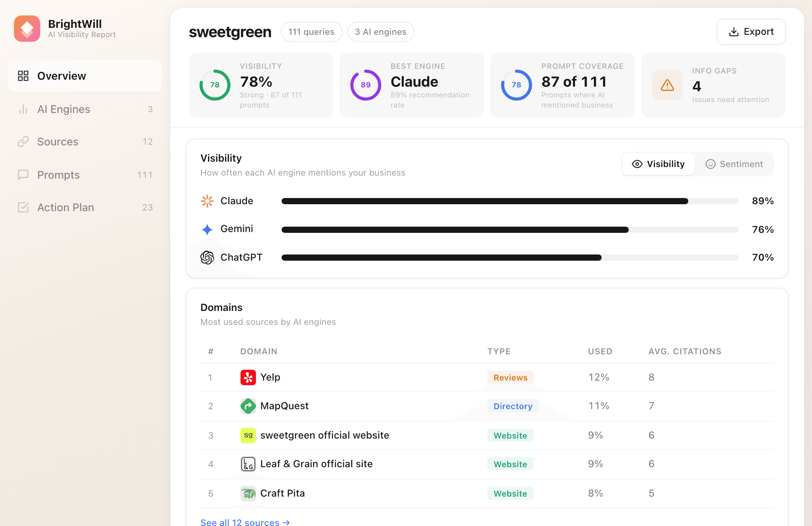
Task: Open the See all 12 sources link
Action: coord(245,522)
